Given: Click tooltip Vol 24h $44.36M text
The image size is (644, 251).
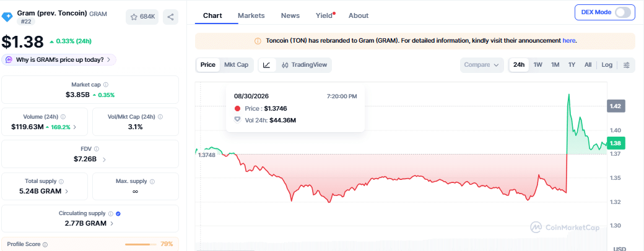Looking at the screenshot, I should point(270,121).
